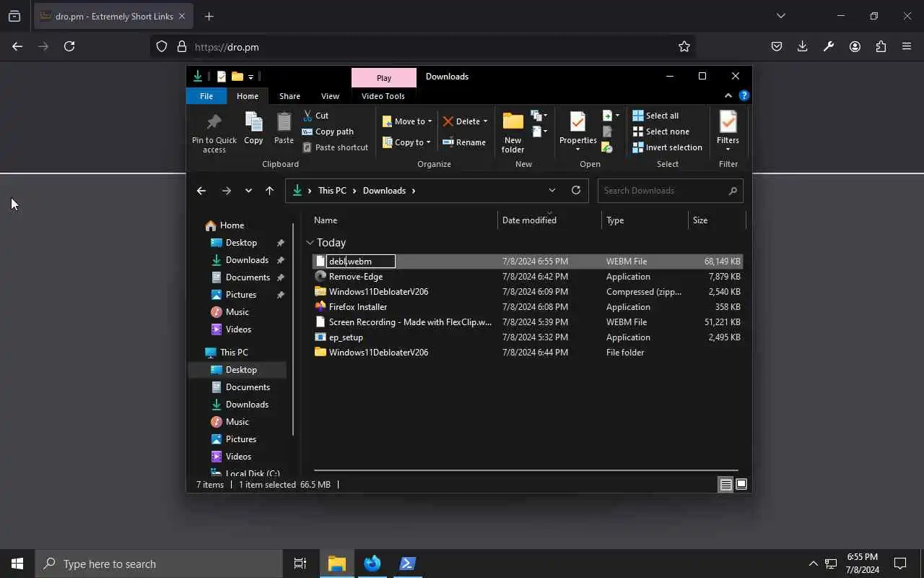
Task: Click the Open dropdown icon in the ribbon
Action: [x=611, y=116]
